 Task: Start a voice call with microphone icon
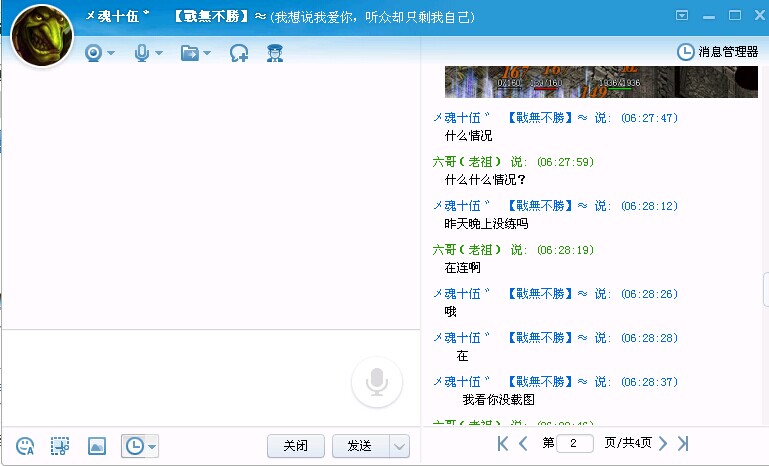142,53
